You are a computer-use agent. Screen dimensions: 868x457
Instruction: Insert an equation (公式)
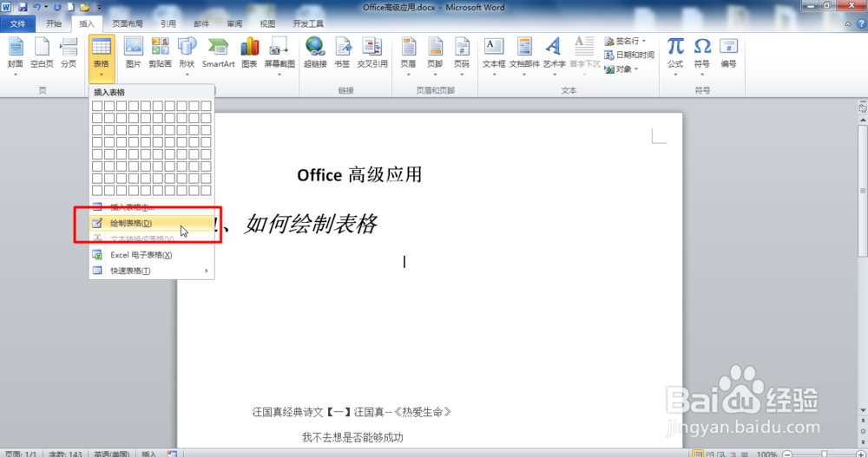pos(675,56)
